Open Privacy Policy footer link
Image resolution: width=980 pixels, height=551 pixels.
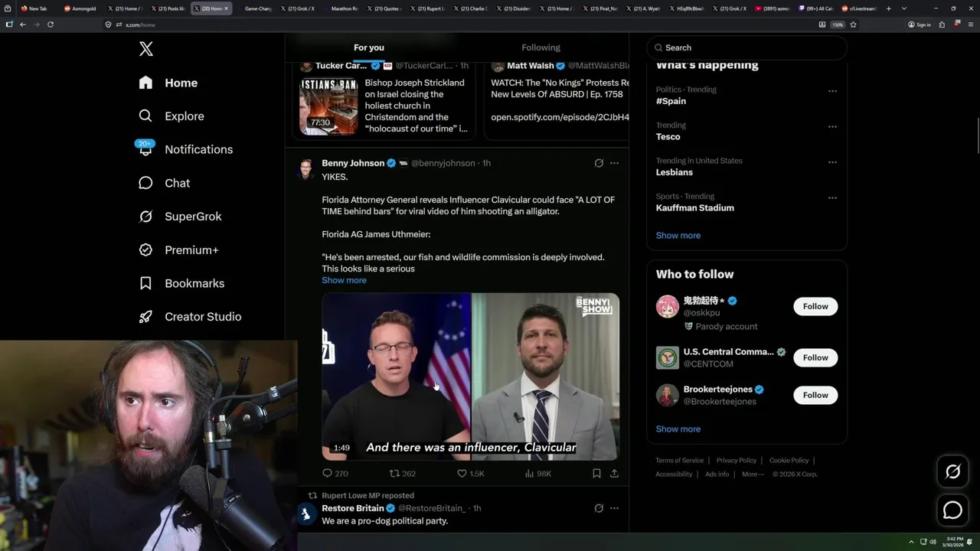(x=737, y=461)
